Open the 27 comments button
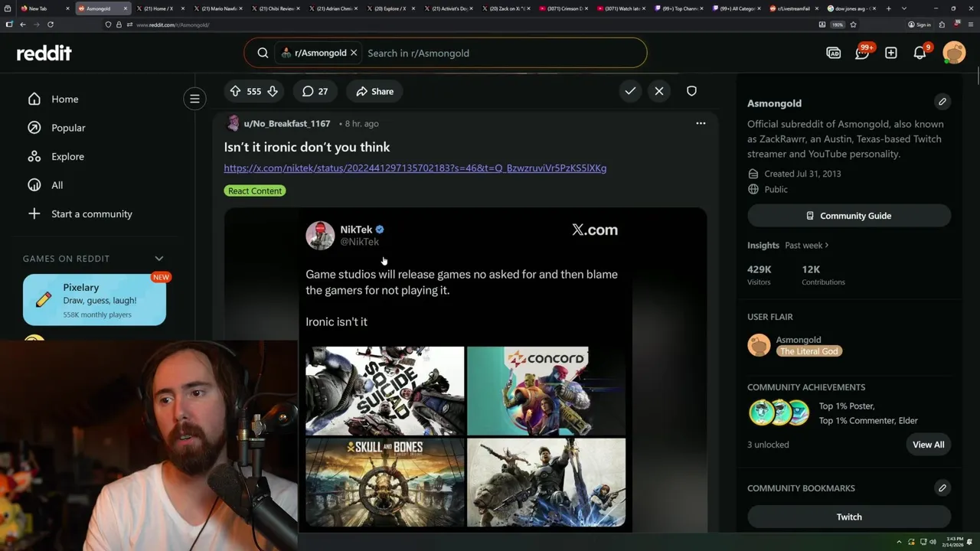Image resolution: width=980 pixels, height=551 pixels. (315, 91)
